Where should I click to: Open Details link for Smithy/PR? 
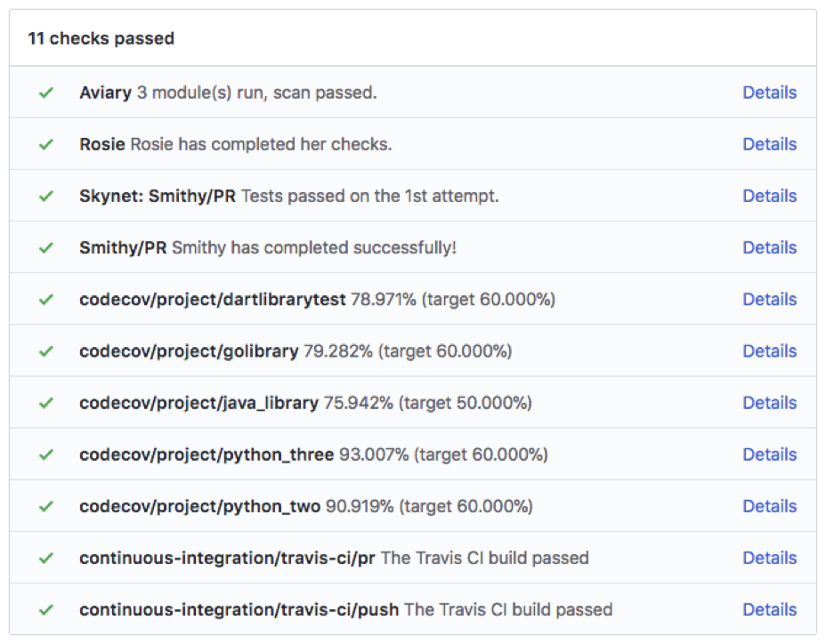pos(770,247)
